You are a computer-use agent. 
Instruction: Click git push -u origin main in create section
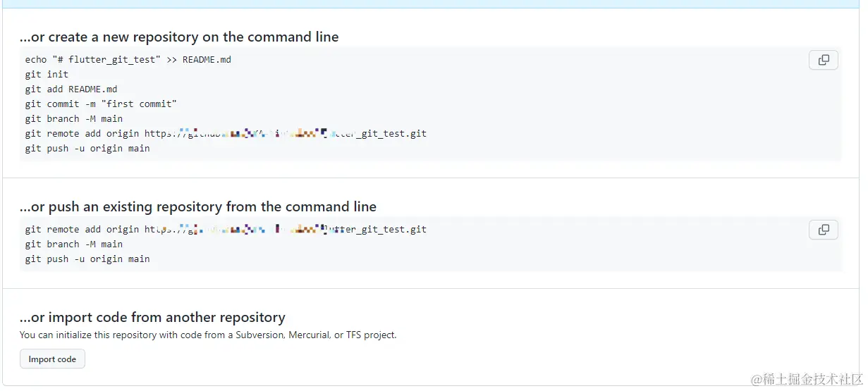click(x=87, y=149)
